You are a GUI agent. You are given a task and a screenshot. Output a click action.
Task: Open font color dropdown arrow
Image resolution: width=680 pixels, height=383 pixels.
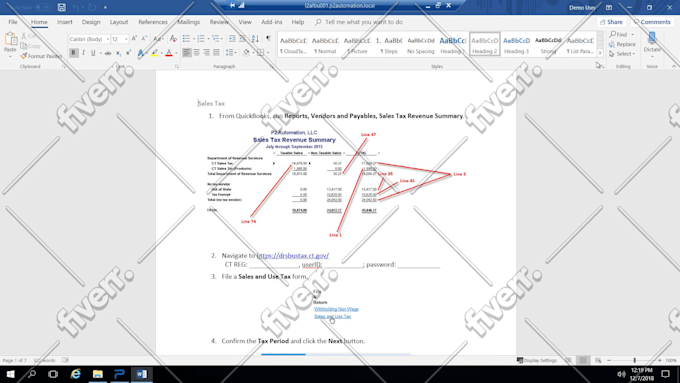coord(177,53)
